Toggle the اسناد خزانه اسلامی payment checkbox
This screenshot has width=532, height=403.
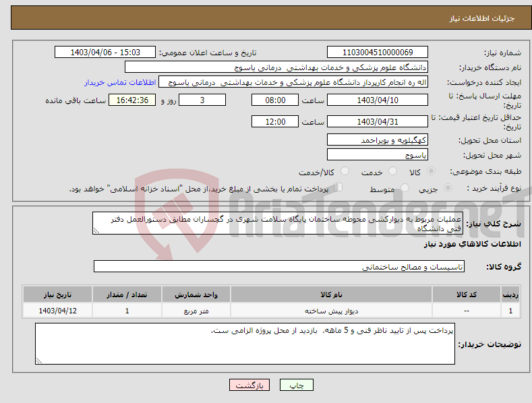(338, 187)
